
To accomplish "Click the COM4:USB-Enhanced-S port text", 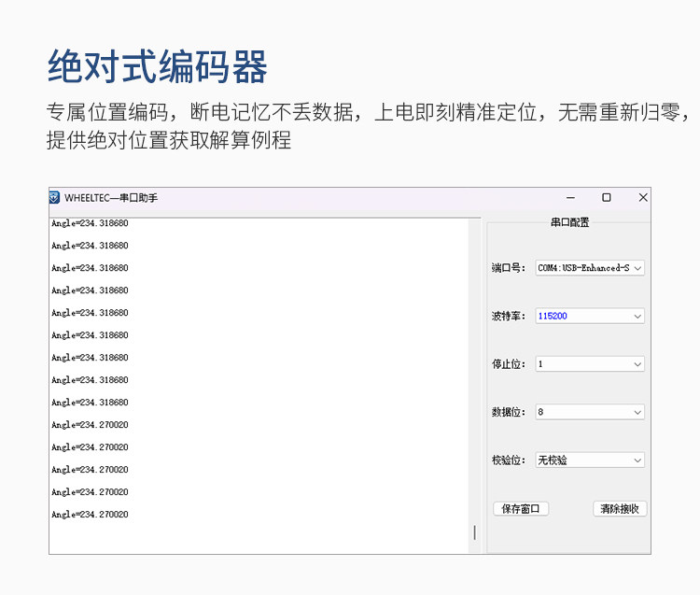I will pyautogui.click(x=583, y=268).
